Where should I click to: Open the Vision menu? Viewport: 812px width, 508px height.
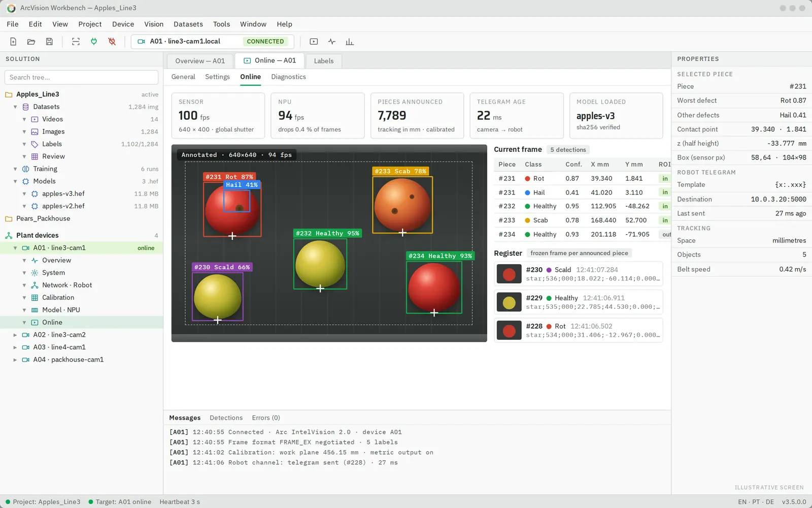(x=154, y=24)
